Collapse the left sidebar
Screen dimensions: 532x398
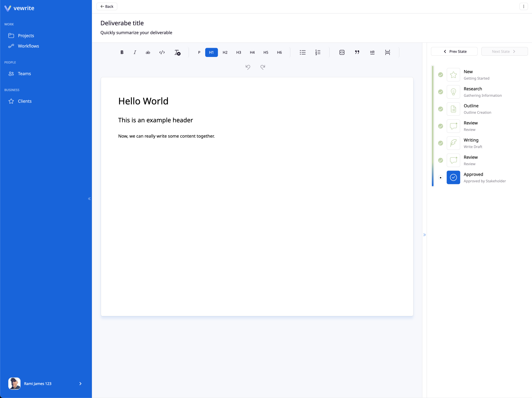[89, 199]
